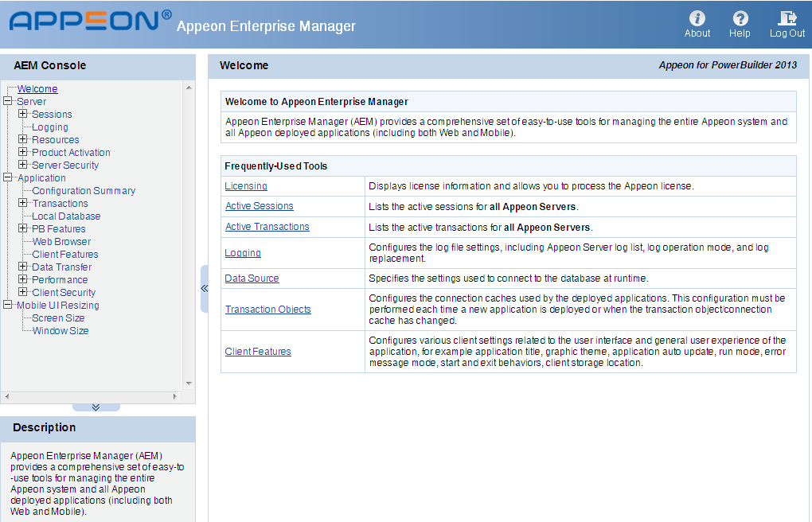Screen dimensions: 812x522
Task: Open the Licensing tool link
Action: tap(246, 186)
